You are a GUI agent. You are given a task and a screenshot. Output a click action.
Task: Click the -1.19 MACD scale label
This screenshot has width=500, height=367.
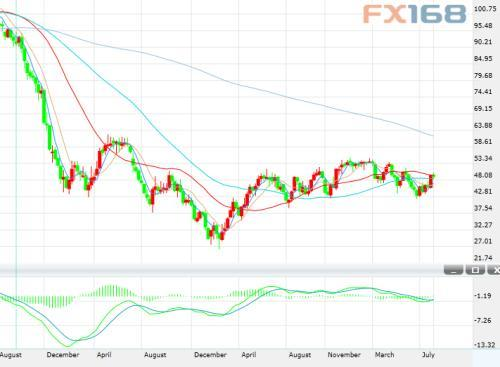point(482,296)
